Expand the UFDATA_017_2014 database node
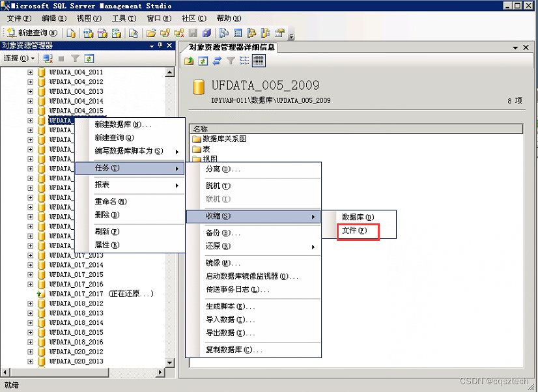 pyautogui.click(x=30, y=265)
